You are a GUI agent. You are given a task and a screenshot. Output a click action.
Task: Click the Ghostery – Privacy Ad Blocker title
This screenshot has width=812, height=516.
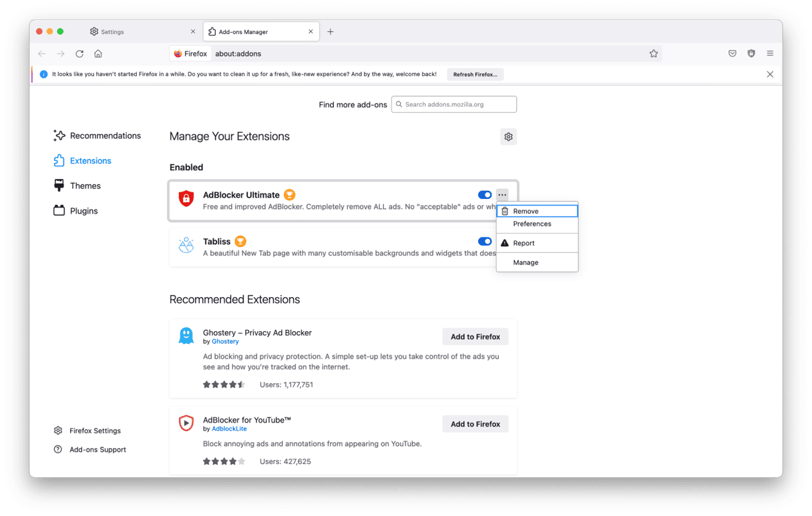(x=257, y=332)
